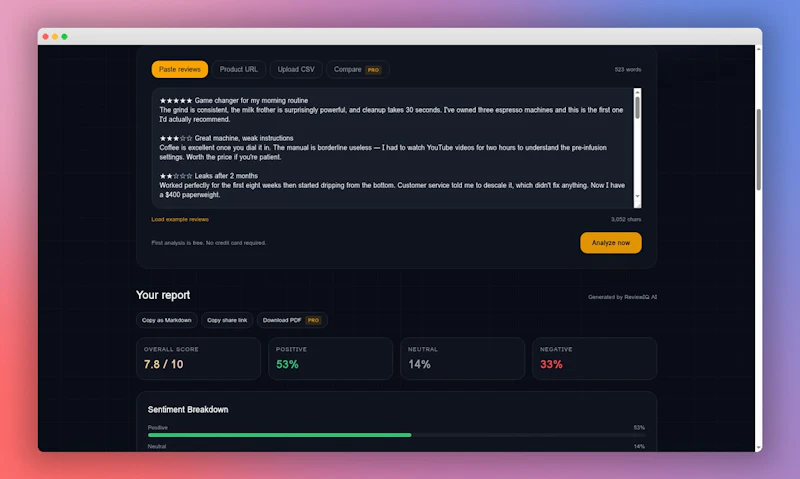
Task: Click the 'Leaks after 2 months' review title
Action: [226, 176]
